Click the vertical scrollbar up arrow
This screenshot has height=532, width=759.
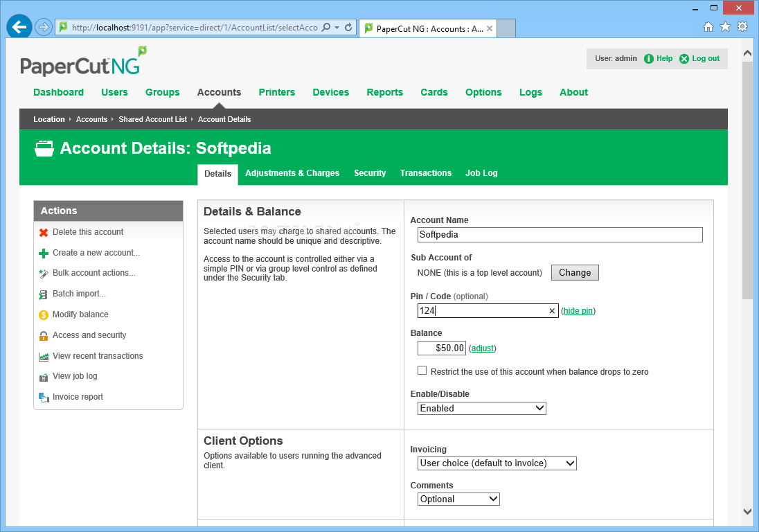click(x=747, y=53)
